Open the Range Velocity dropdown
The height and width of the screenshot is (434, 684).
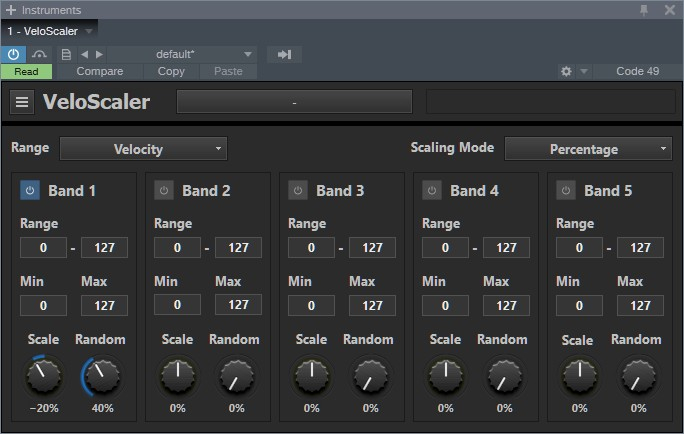pyautogui.click(x=143, y=149)
